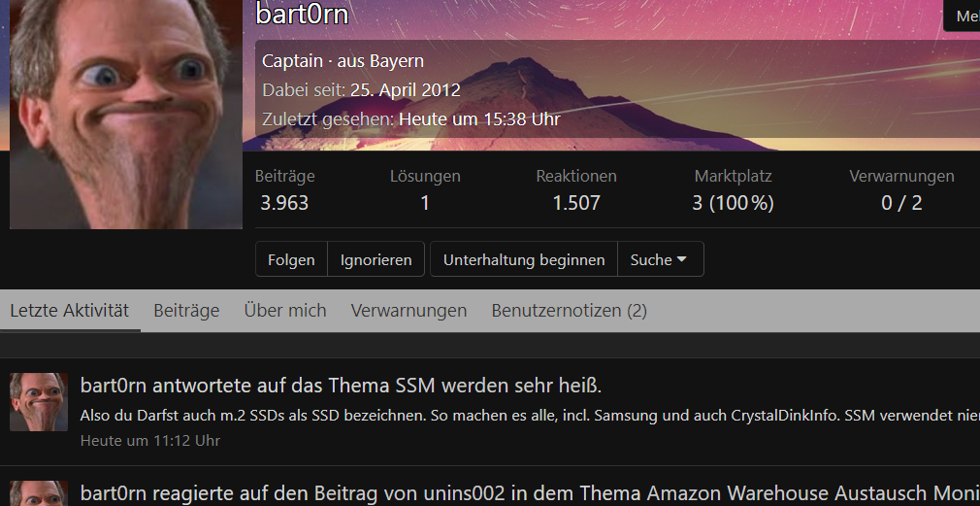
Task: Click the small avatar beside the Amazon Warehouse entry
Action: coord(39,493)
